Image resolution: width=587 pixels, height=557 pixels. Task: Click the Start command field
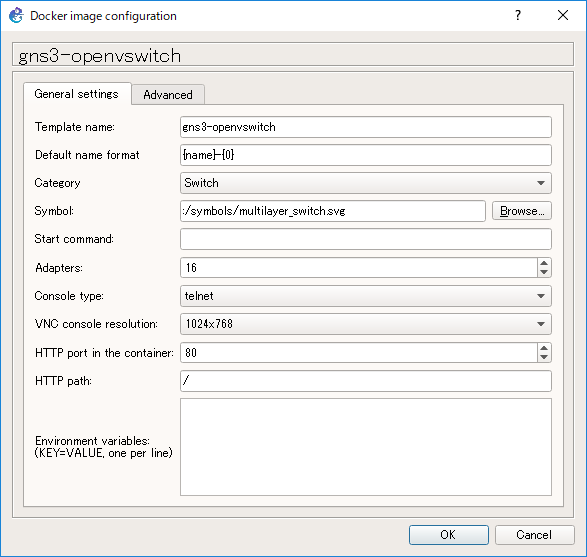[x=366, y=239]
